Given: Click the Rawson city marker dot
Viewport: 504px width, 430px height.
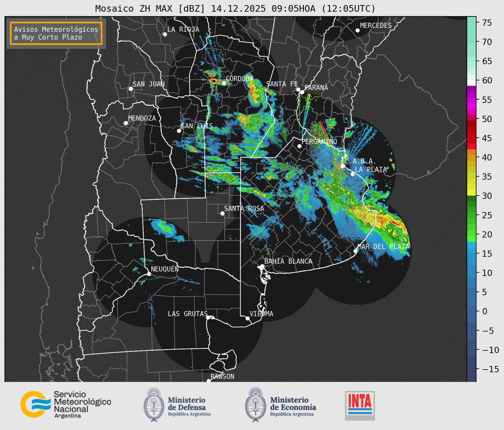Looking at the screenshot, I should pos(209,381).
